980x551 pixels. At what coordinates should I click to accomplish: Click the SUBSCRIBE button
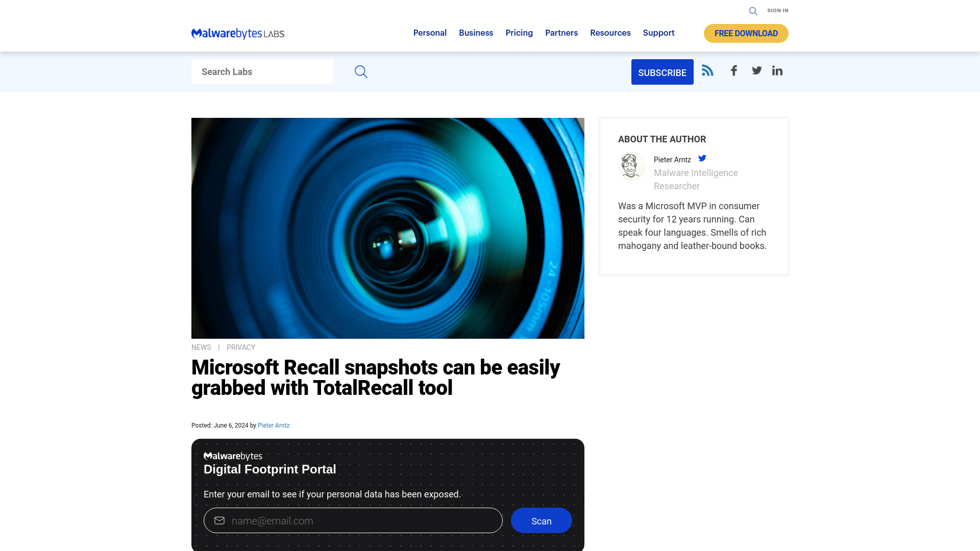[x=663, y=72]
